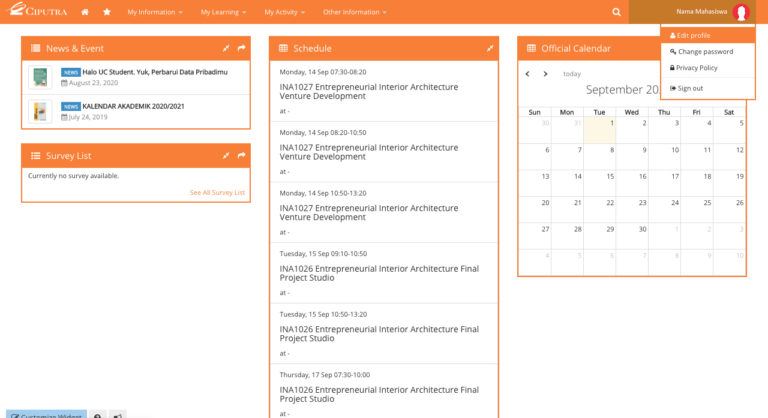Click Customize Widget button
The image size is (768, 418).
pyautogui.click(x=47, y=415)
